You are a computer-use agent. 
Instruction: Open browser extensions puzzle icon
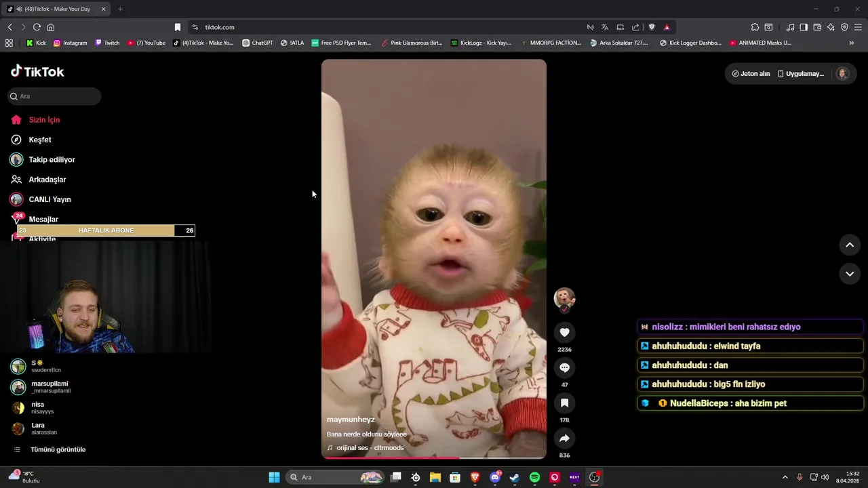click(755, 27)
